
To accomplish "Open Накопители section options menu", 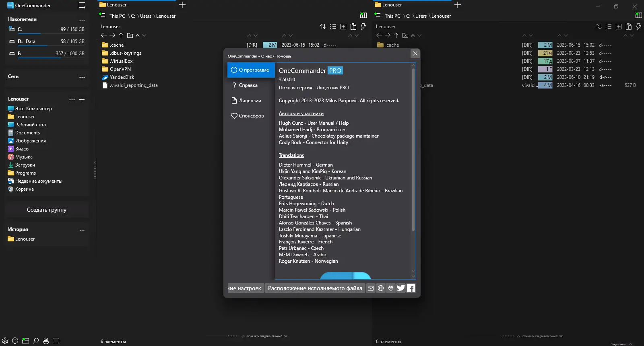I will [82, 20].
